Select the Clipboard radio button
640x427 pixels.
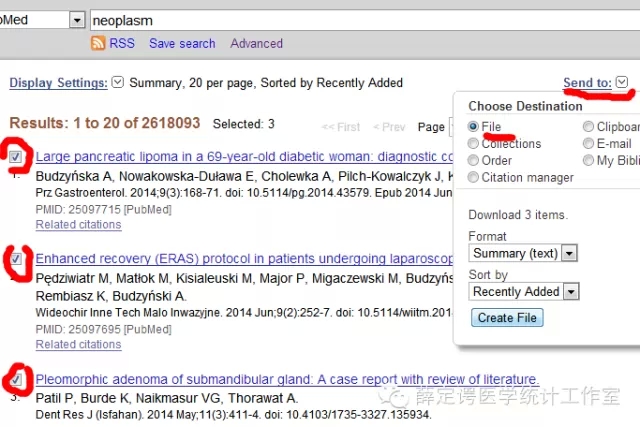(x=588, y=127)
